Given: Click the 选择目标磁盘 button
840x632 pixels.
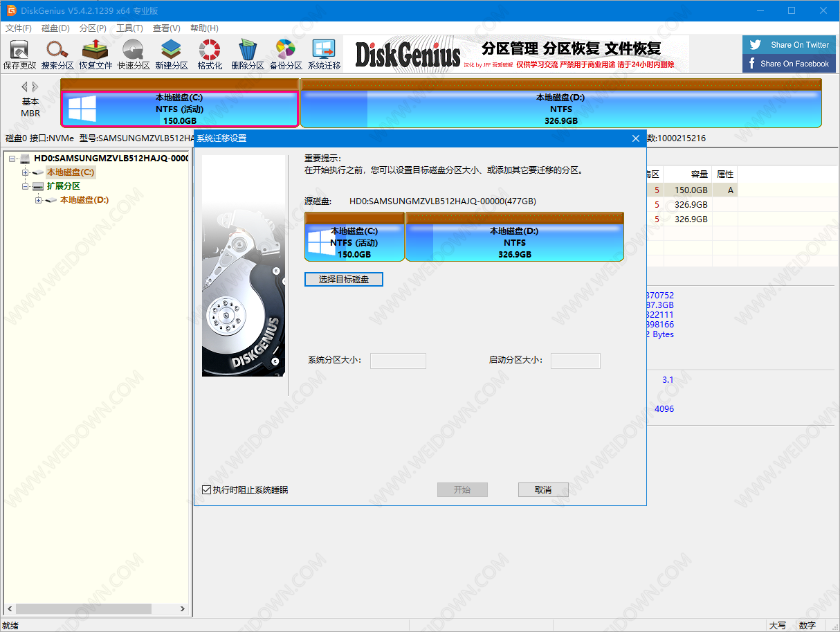Looking at the screenshot, I should coord(344,280).
